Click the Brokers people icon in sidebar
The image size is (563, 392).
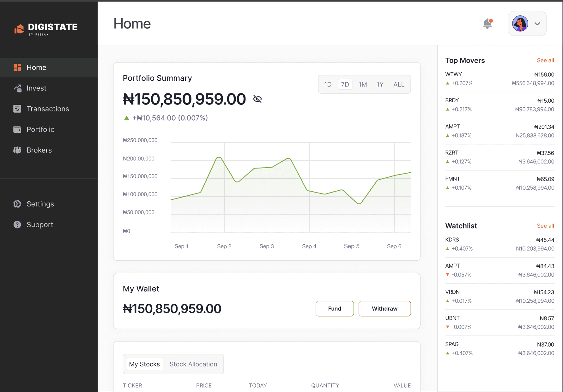(x=17, y=150)
